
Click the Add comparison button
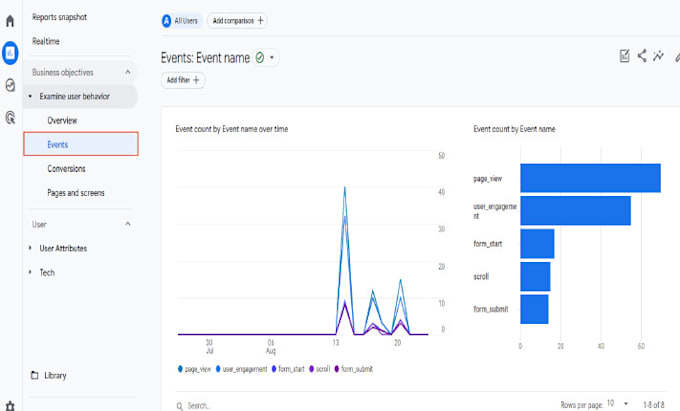pos(237,20)
